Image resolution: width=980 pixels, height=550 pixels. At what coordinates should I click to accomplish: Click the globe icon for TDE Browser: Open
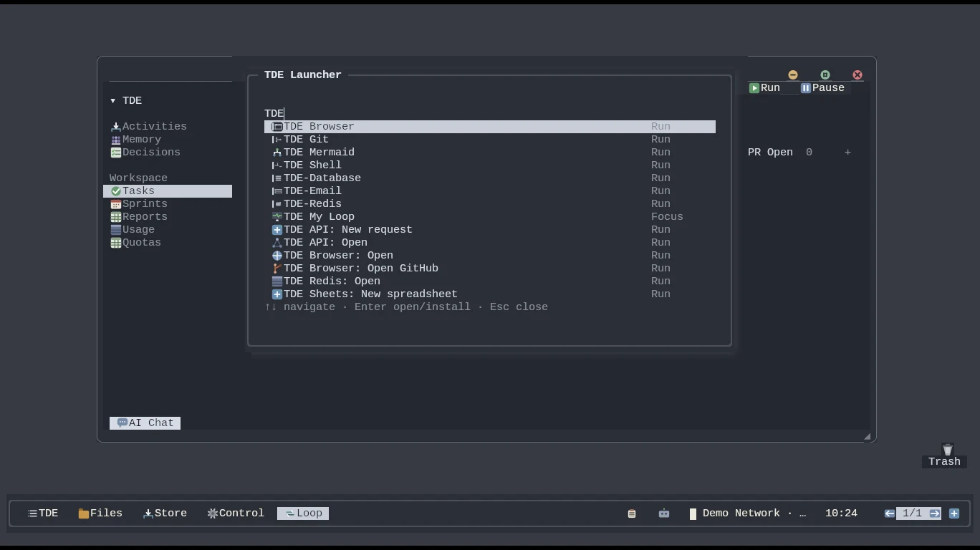pos(277,256)
